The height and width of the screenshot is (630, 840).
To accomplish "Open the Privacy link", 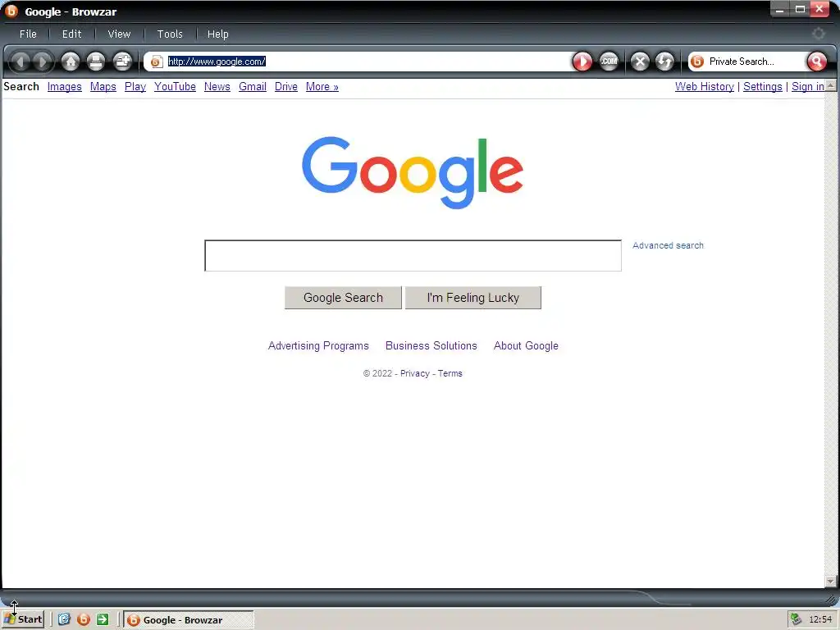I will point(414,373).
